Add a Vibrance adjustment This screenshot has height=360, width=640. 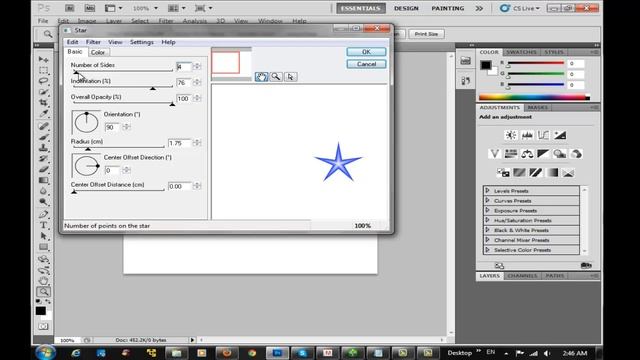[494, 154]
